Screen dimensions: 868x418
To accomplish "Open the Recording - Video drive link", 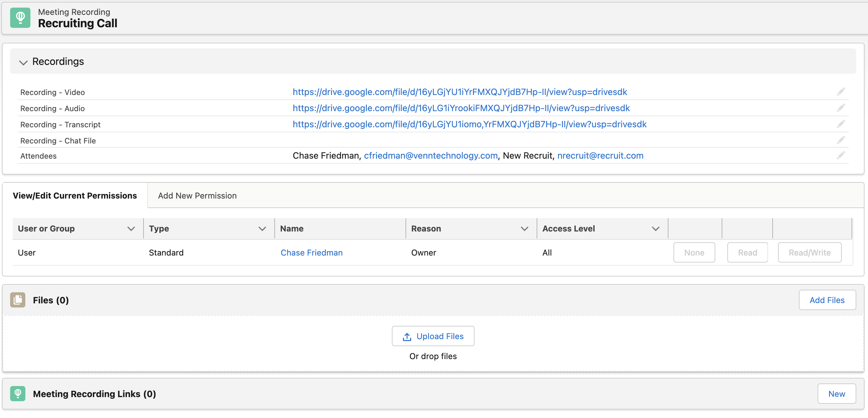I will point(460,92).
